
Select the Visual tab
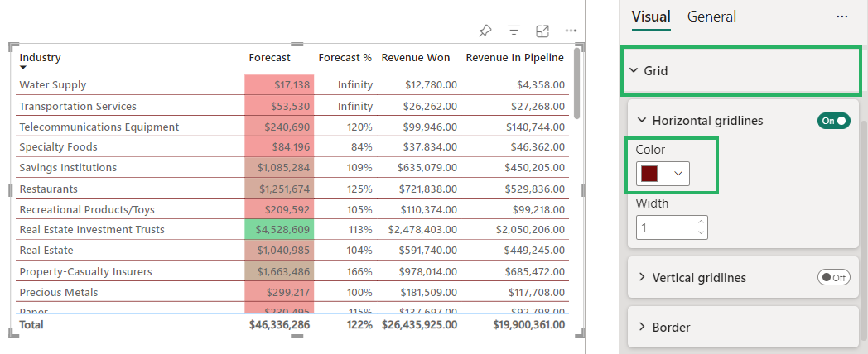(651, 17)
